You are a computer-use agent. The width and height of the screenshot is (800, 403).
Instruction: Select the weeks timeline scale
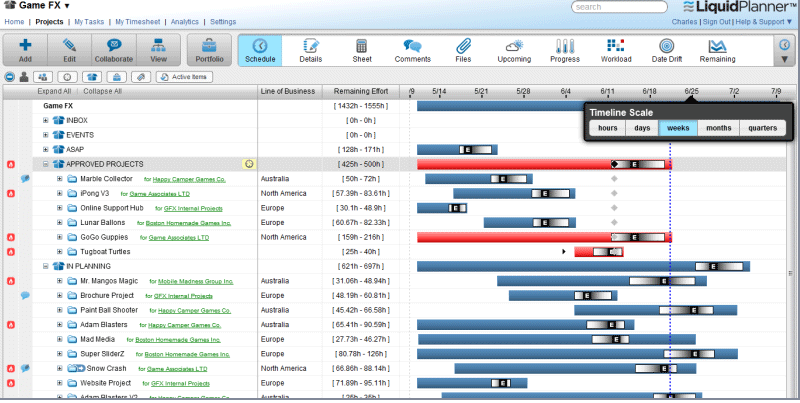tap(678, 128)
